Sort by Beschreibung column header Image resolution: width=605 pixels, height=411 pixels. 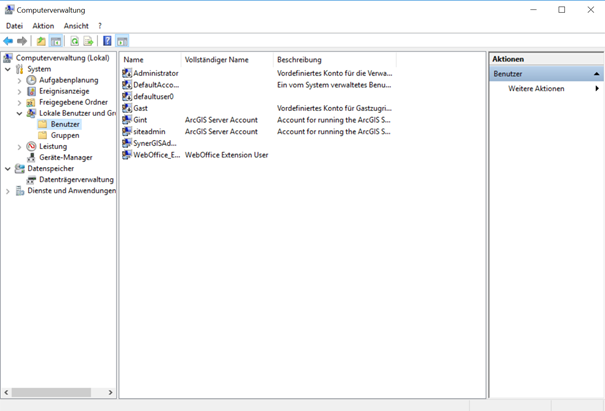[335, 60]
